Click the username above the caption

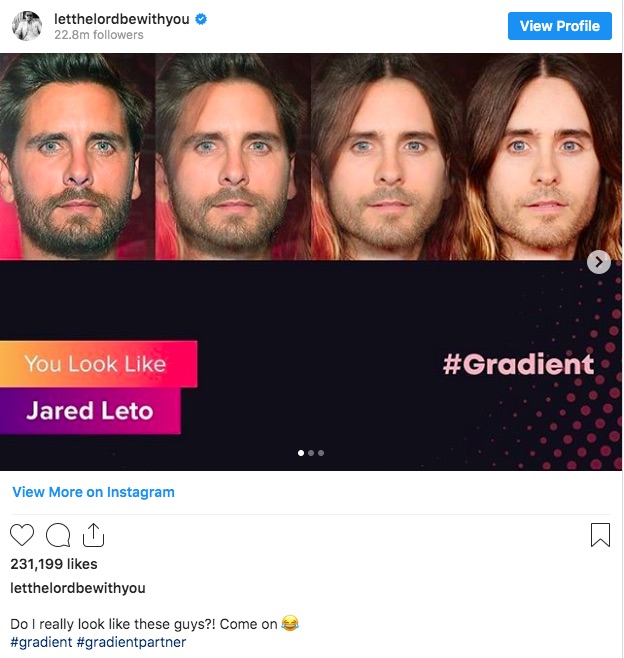[x=78, y=588]
